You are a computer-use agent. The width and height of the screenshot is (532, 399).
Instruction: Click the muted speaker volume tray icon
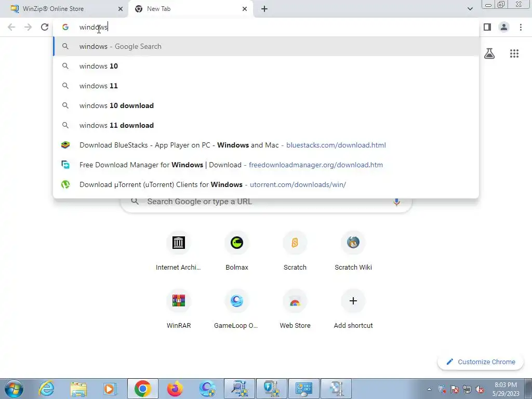[480, 389]
